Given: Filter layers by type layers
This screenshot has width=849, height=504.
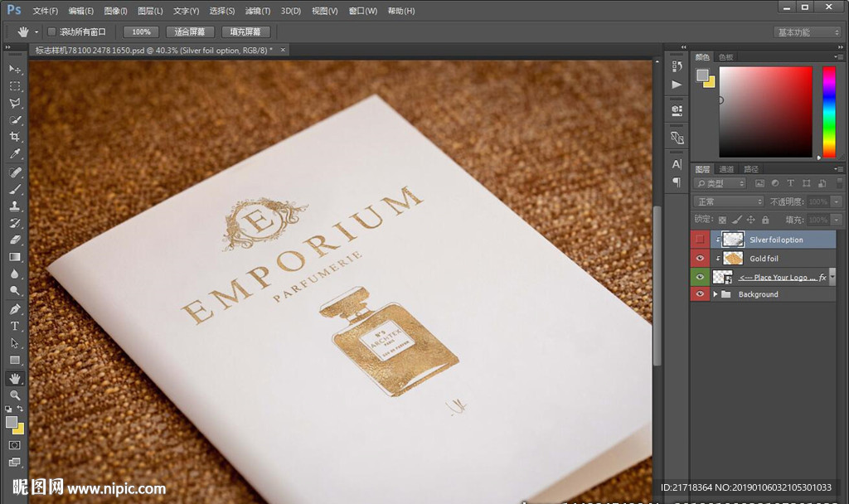Looking at the screenshot, I should pyautogui.click(x=790, y=183).
